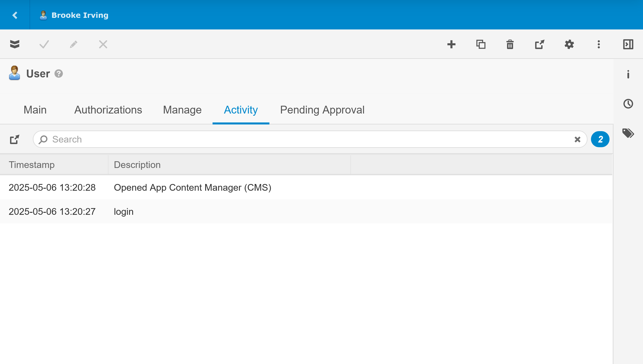Clear the search with X button
Viewport: 643px width, 364px height.
tap(577, 139)
